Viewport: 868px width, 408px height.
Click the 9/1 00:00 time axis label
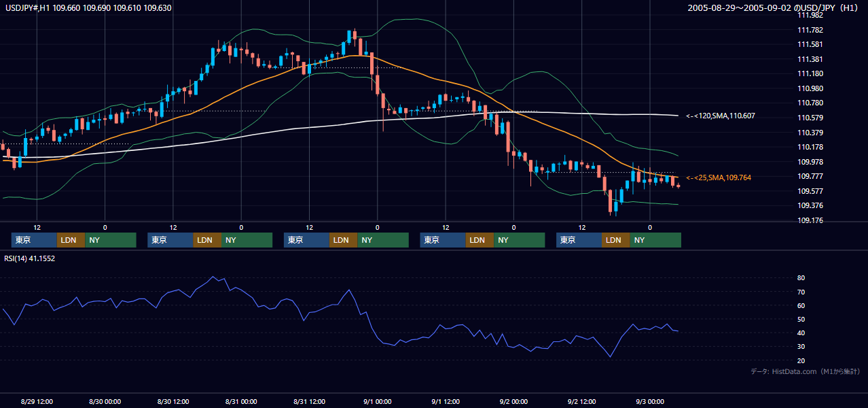(377, 401)
